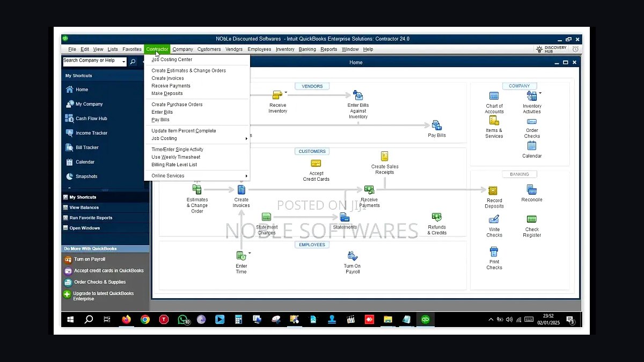The height and width of the screenshot is (362, 644).
Task: Open Enter Bills Against Inventory icon
Action: 357,95
